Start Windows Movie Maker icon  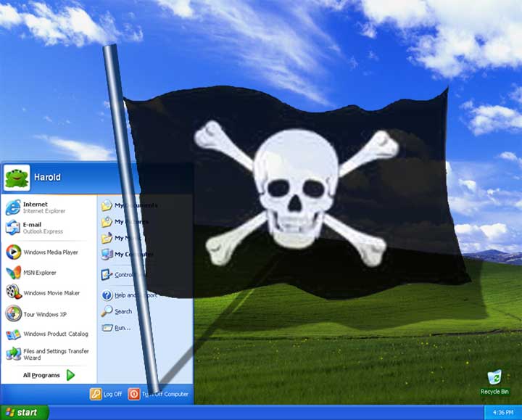coord(13,292)
